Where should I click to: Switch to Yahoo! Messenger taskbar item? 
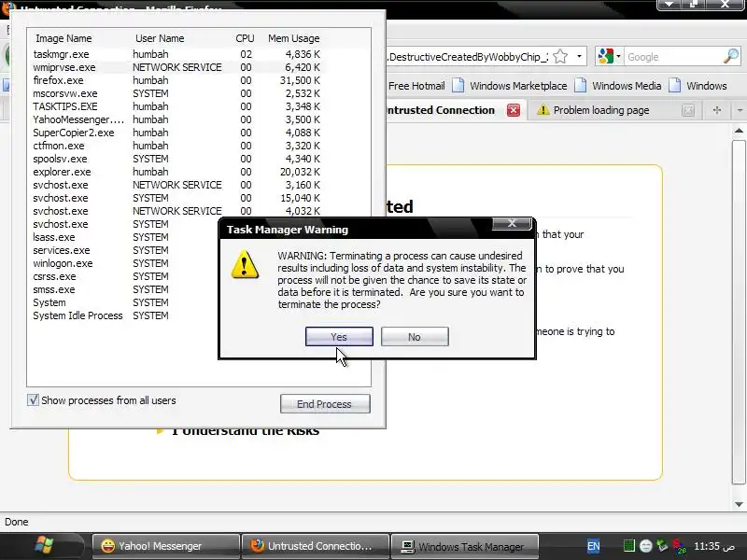click(x=165, y=546)
